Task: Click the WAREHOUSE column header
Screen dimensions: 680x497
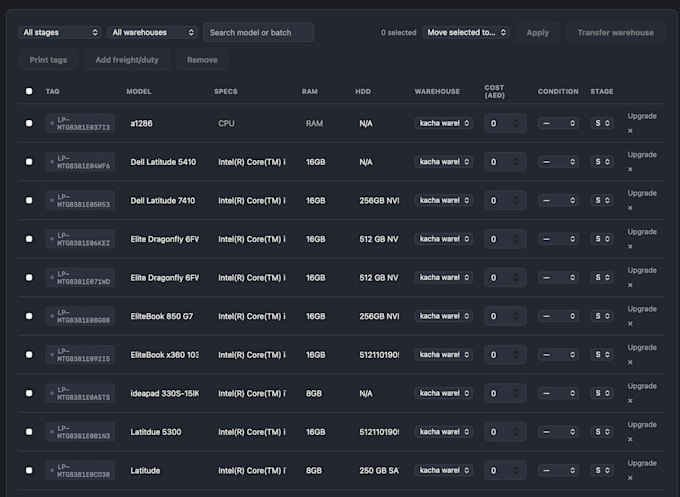Action: coord(437,92)
